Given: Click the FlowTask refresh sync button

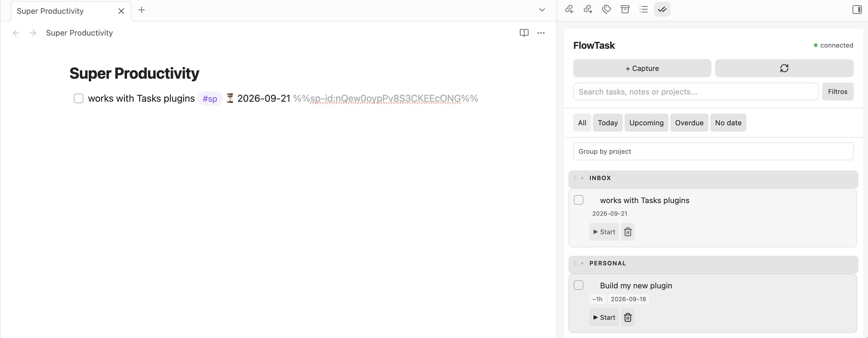Looking at the screenshot, I should [x=784, y=68].
